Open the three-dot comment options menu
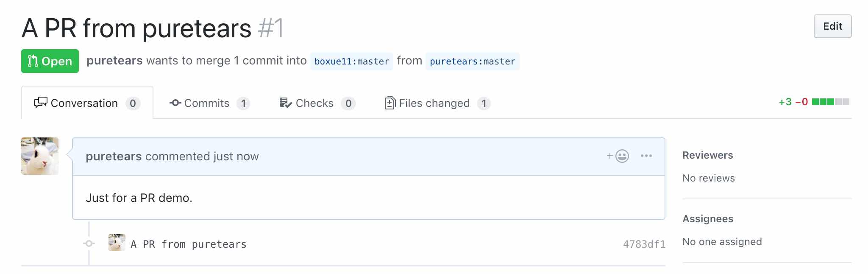 pyautogui.click(x=646, y=156)
